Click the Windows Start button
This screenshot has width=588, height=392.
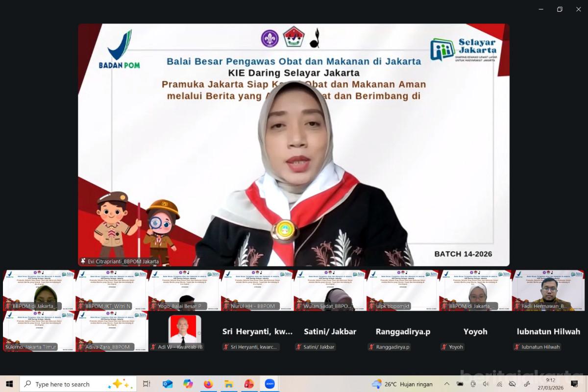pyautogui.click(x=9, y=384)
